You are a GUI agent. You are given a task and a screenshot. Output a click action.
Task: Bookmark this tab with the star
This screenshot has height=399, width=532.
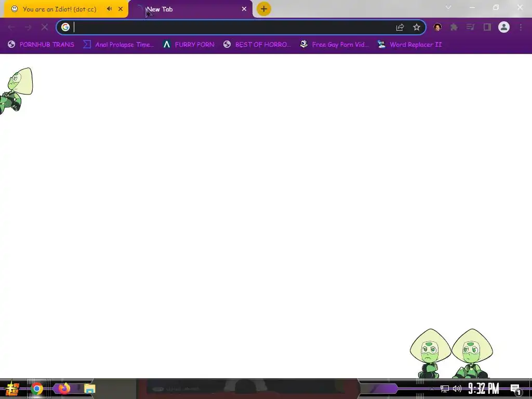417,27
